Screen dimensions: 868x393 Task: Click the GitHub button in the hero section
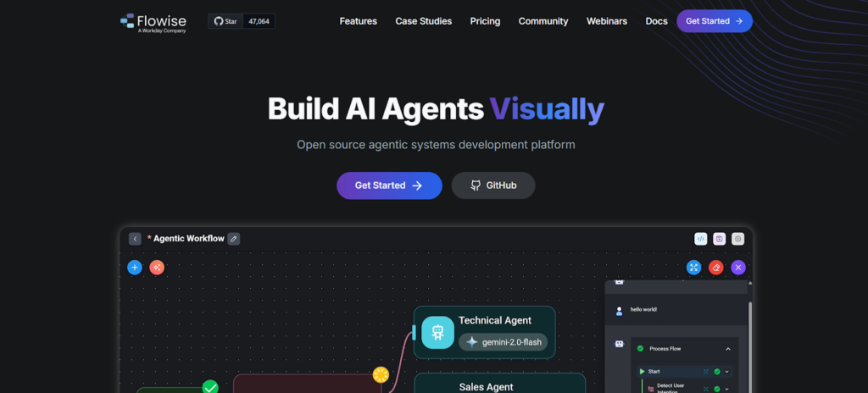click(x=492, y=185)
